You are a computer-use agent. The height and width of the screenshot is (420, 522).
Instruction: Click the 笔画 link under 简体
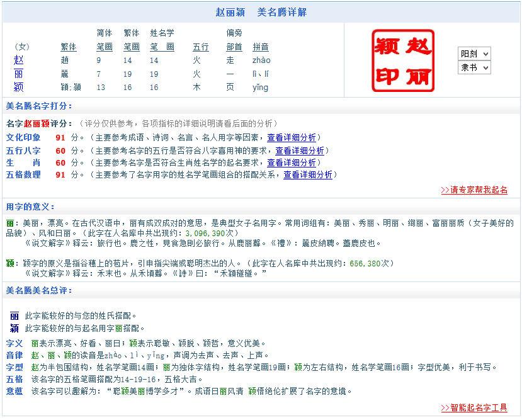105,47
